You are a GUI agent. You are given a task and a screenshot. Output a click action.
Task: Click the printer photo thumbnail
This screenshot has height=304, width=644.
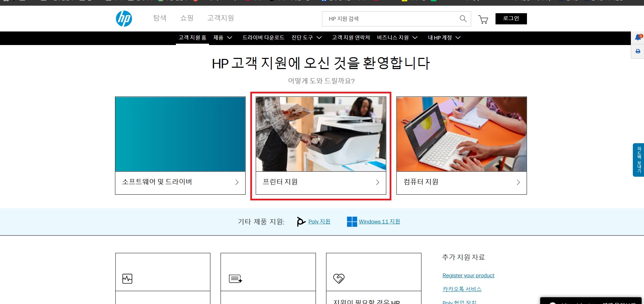321,134
